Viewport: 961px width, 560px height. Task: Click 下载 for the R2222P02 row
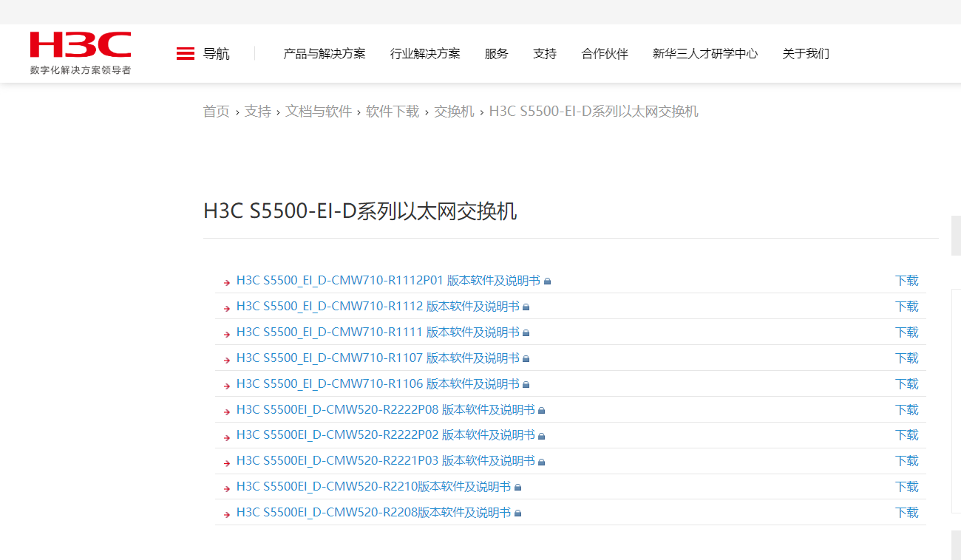pos(907,435)
